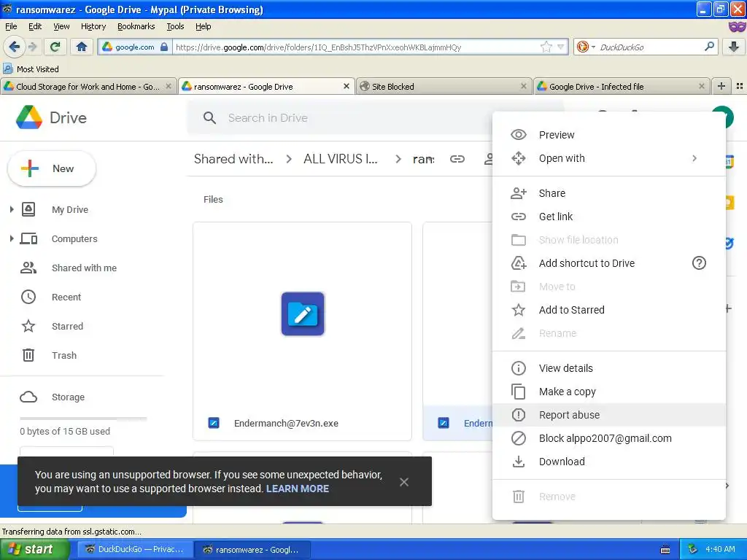Click the file type icon beside Endermanch@7ev3n.exe
Screen dimensions: 747x560
[x=214, y=423]
